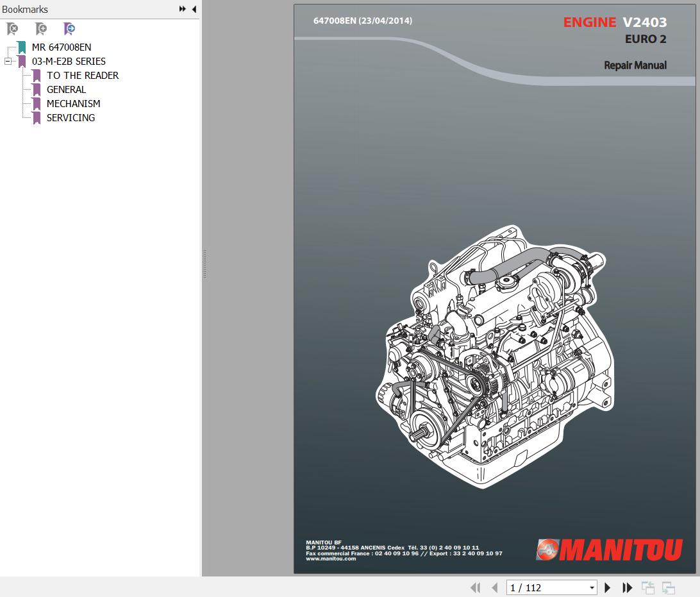Click the delete bookmark icon with the X
Image resolution: width=700 pixels, height=597 pixels.
[x=13, y=29]
